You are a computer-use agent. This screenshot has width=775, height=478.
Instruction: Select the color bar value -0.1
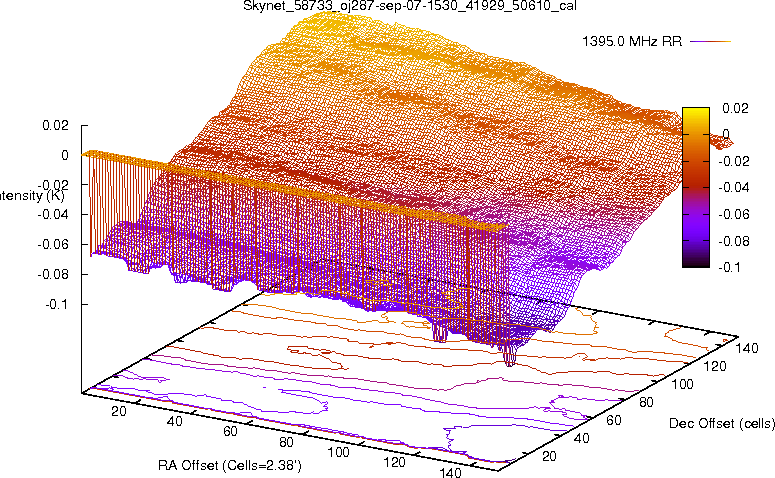pos(730,267)
